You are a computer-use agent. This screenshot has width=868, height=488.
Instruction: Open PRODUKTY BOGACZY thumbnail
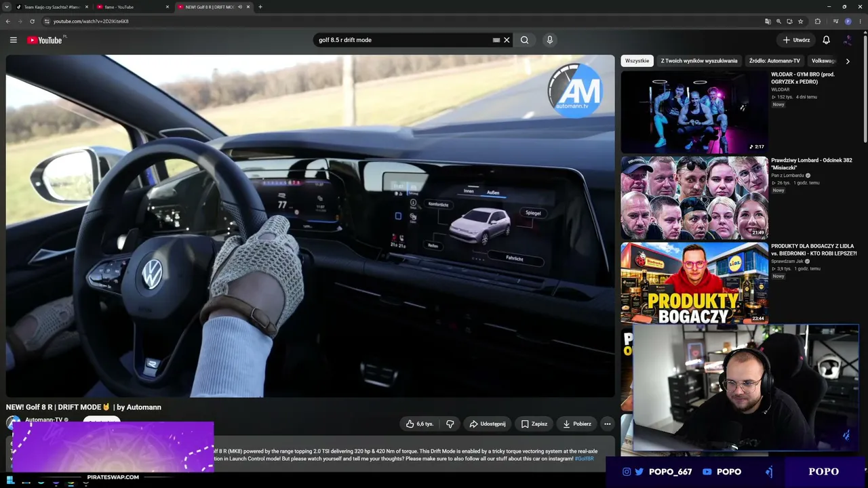[x=694, y=283]
